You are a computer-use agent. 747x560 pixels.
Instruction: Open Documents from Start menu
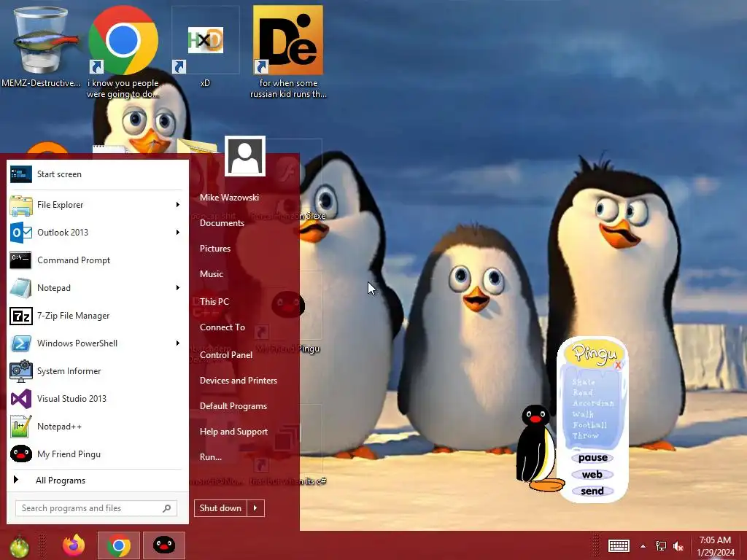tap(222, 223)
